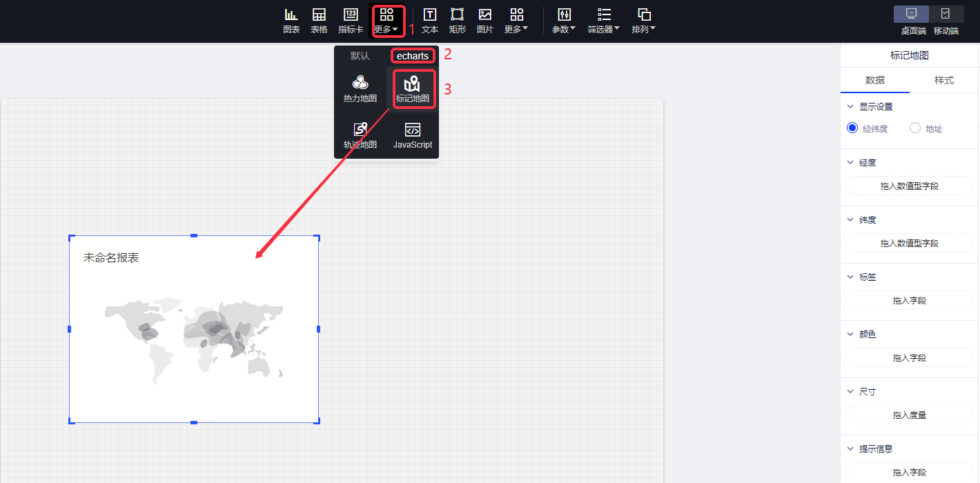Screen dimensions: 980x483
Task: Add a 文本 text element
Action: point(430,20)
